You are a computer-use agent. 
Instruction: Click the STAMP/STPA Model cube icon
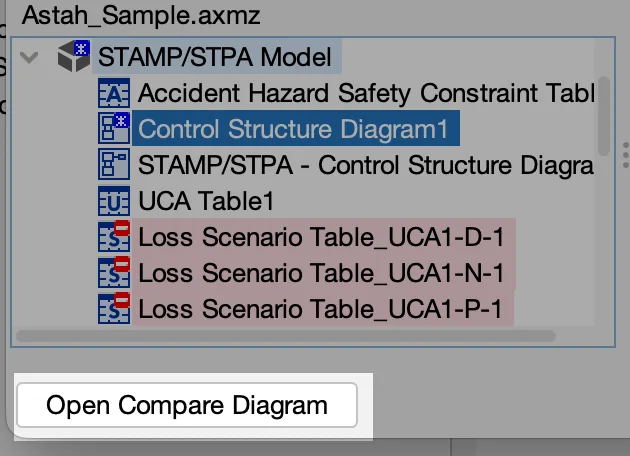click(74, 56)
